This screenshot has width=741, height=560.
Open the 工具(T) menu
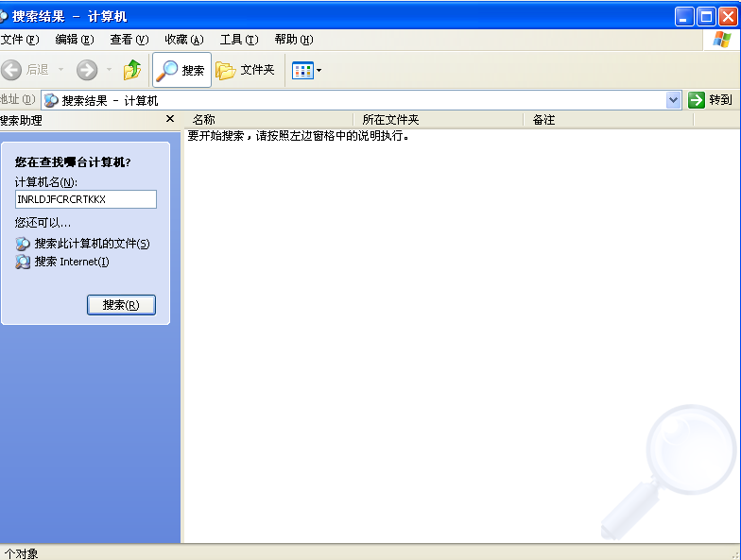(238, 40)
